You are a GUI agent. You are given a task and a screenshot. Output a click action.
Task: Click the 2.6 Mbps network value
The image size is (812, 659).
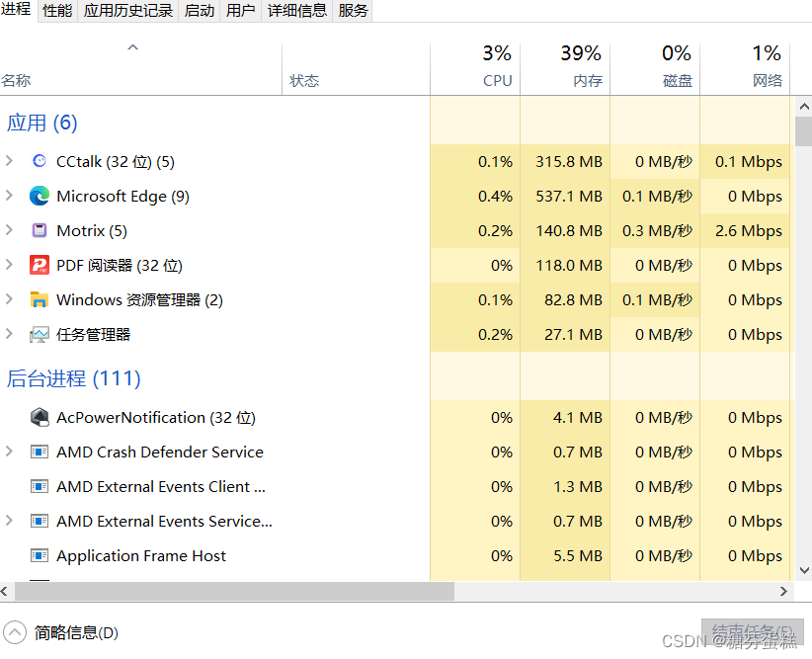749,231
